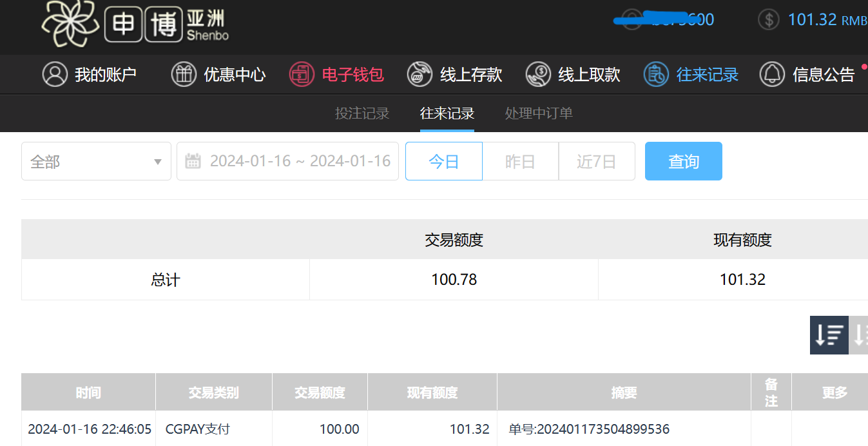This screenshot has height=446, width=868.
Task: Click the 摘要 column header
Action: (624, 393)
